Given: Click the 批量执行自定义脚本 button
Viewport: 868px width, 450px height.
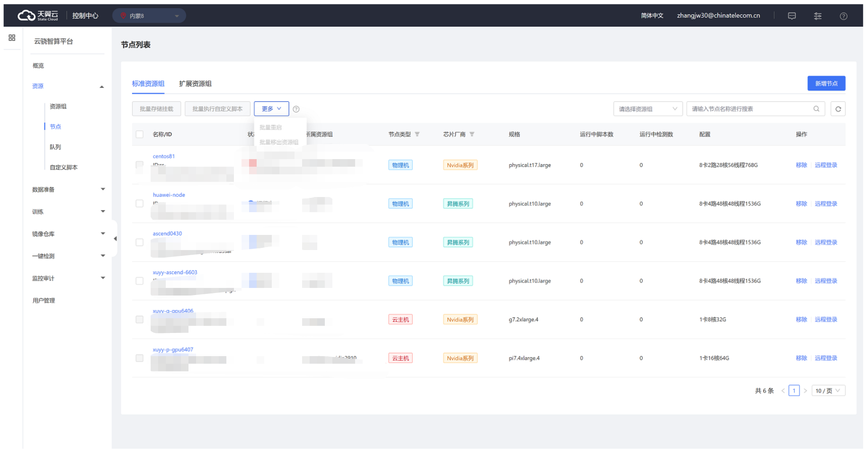Looking at the screenshot, I should click(218, 109).
